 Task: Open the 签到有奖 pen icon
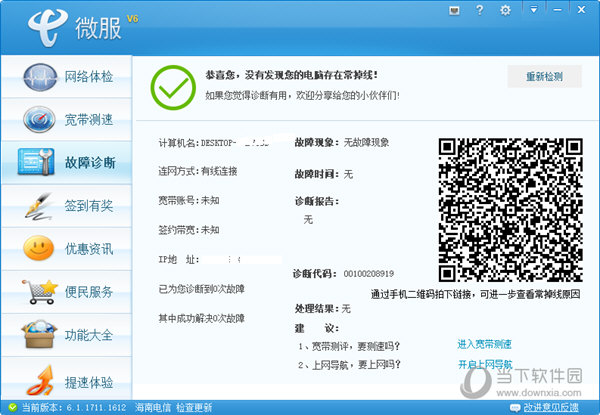[x=39, y=206]
